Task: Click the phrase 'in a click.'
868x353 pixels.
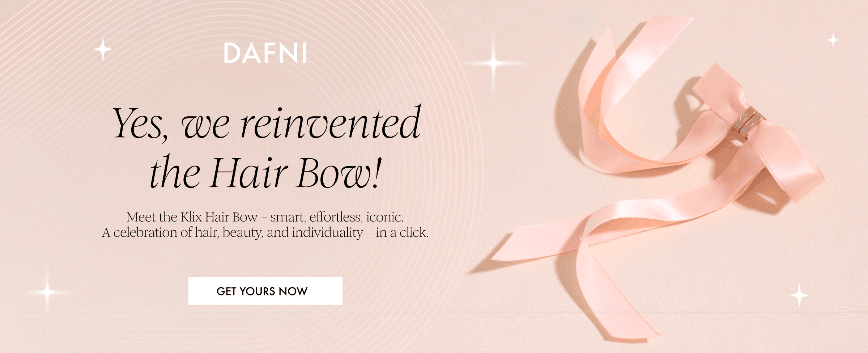Action: (402, 232)
